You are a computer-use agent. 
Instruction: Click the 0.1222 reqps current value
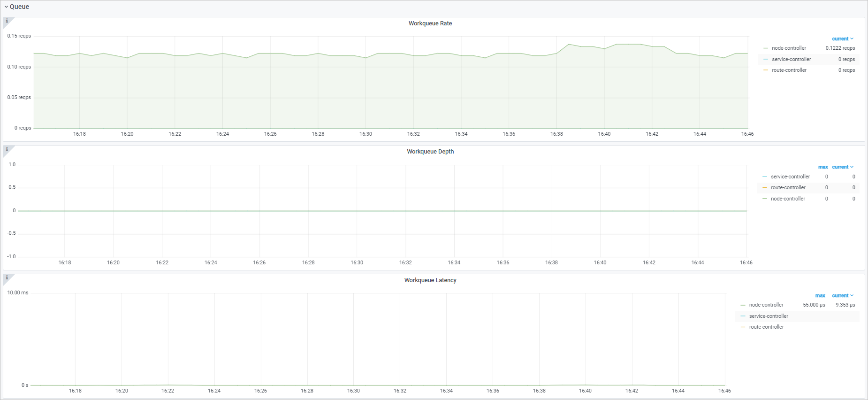840,48
